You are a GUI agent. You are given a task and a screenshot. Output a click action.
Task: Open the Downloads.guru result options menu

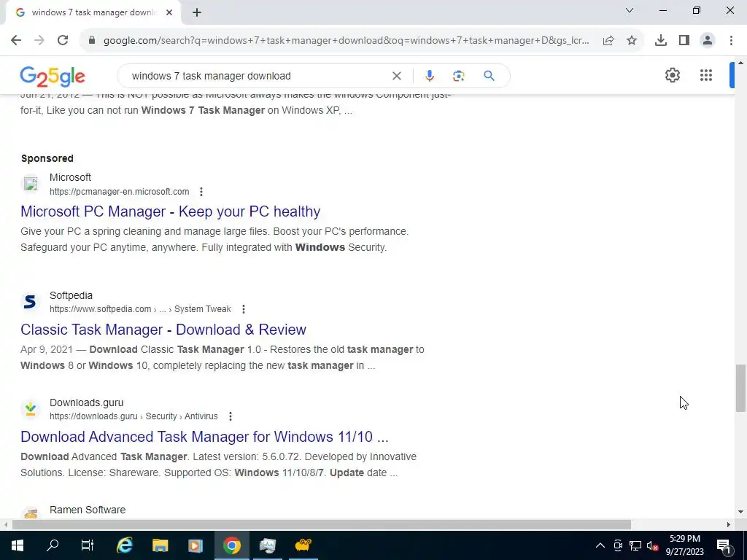[230, 416]
